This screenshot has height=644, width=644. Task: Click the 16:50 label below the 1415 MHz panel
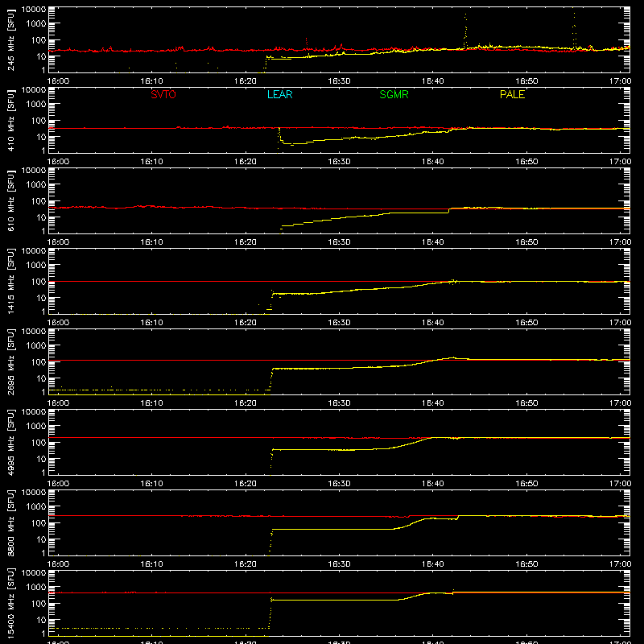[x=527, y=323]
